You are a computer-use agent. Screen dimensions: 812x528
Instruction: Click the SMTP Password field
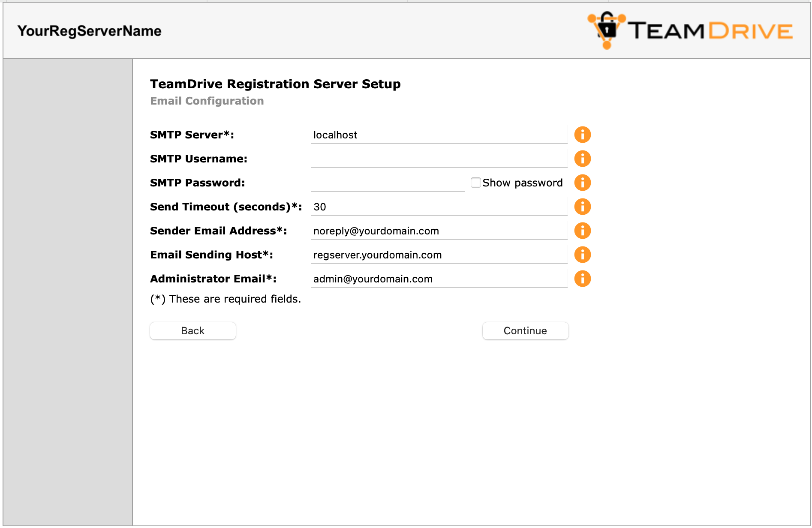(387, 182)
